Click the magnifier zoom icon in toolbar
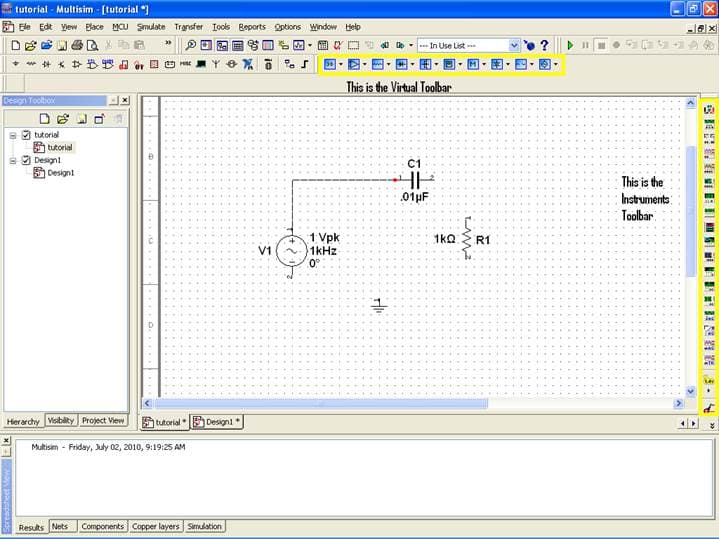The height and width of the screenshot is (539, 719). pos(191,45)
